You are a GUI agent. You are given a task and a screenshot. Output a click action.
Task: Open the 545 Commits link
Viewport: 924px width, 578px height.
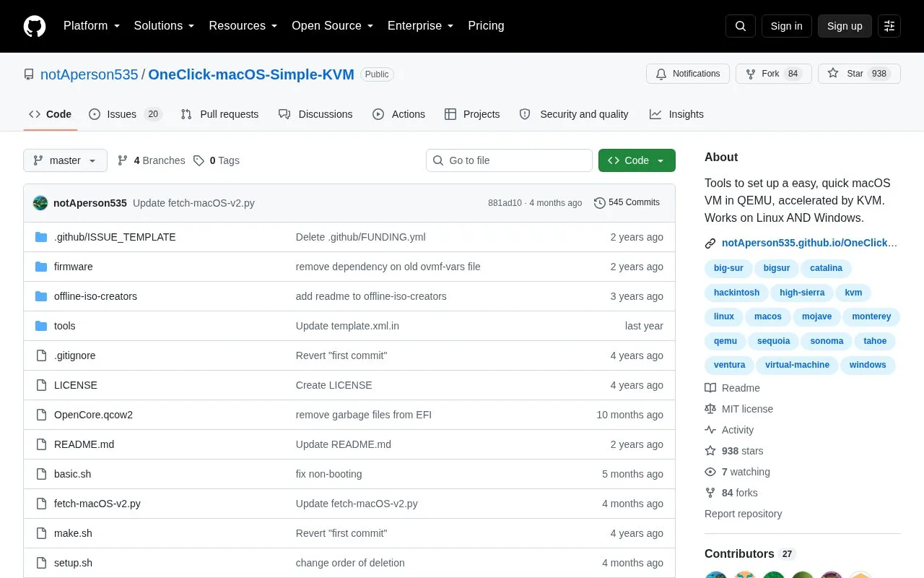627,203
